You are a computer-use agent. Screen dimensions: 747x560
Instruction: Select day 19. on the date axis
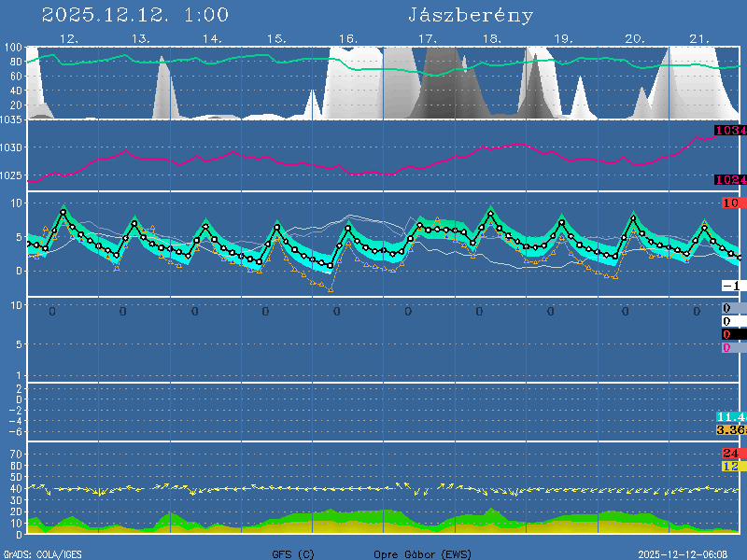click(x=563, y=38)
